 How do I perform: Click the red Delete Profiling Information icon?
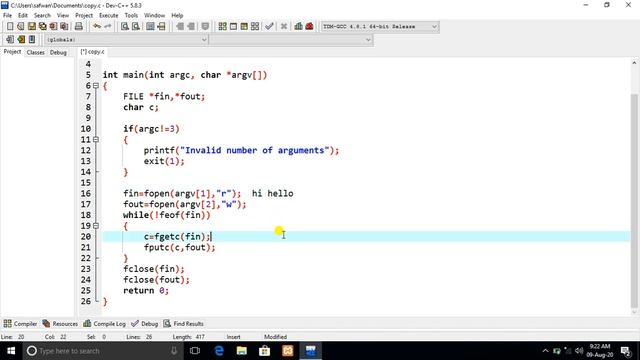pos(309,27)
